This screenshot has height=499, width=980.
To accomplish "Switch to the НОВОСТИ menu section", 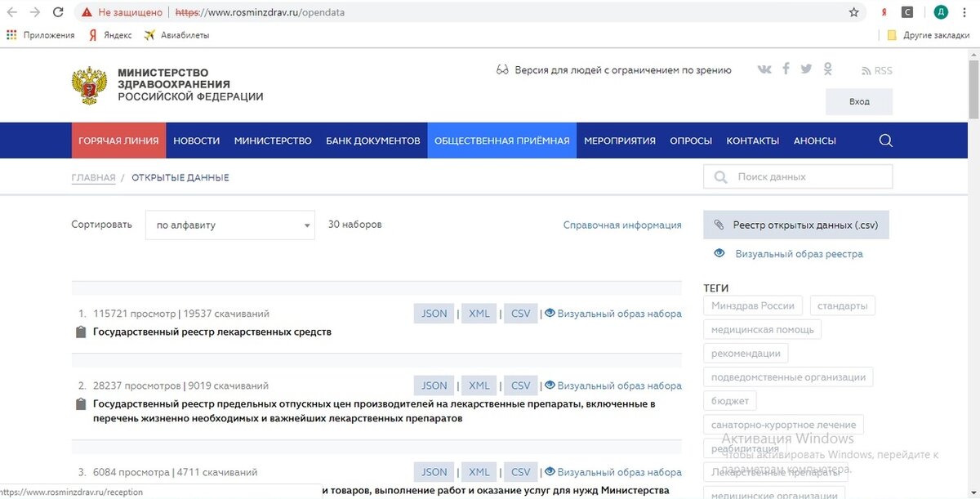I will pos(196,140).
